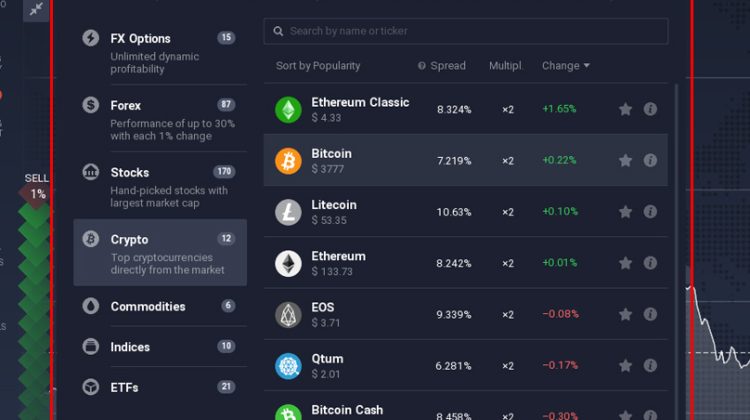Click the Litecoin coin icon
This screenshot has width=750, height=420.
[x=288, y=212]
